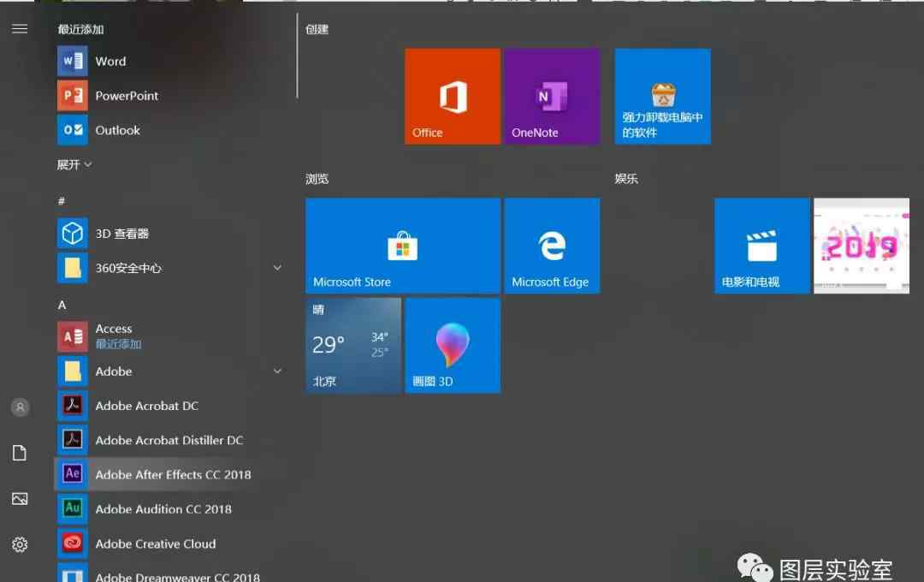Launch Adobe Creative Cloud
This screenshot has height=582, width=924.
coord(171,543)
